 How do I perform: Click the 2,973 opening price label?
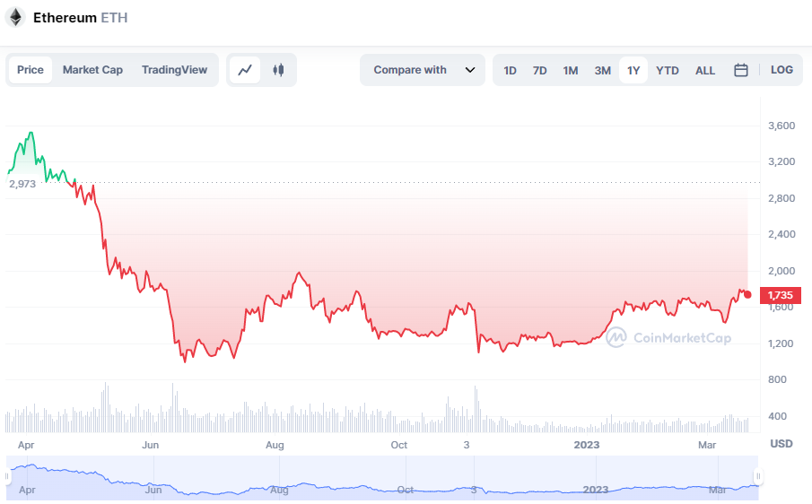click(22, 184)
